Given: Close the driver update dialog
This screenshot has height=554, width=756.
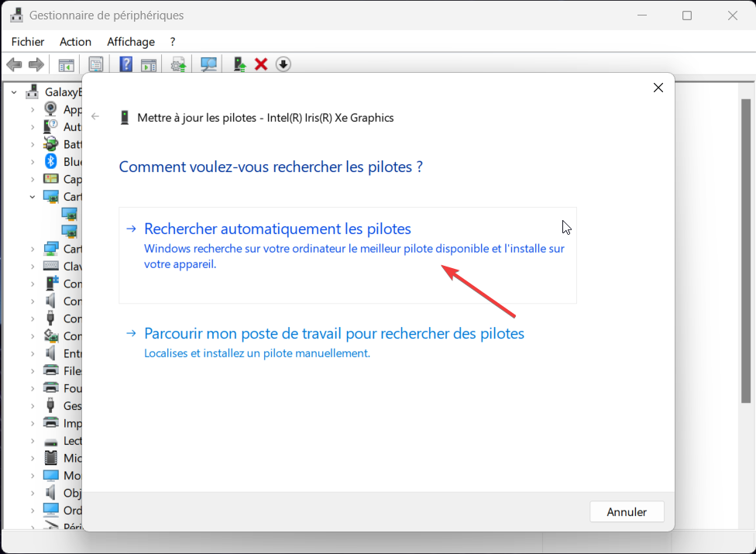Looking at the screenshot, I should (x=658, y=88).
